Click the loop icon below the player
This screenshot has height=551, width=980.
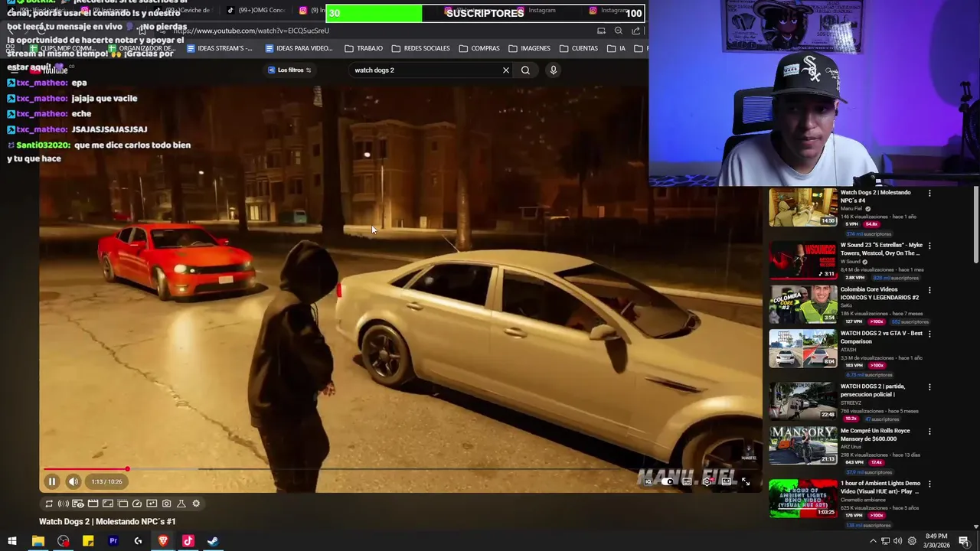click(x=49, y=504)
